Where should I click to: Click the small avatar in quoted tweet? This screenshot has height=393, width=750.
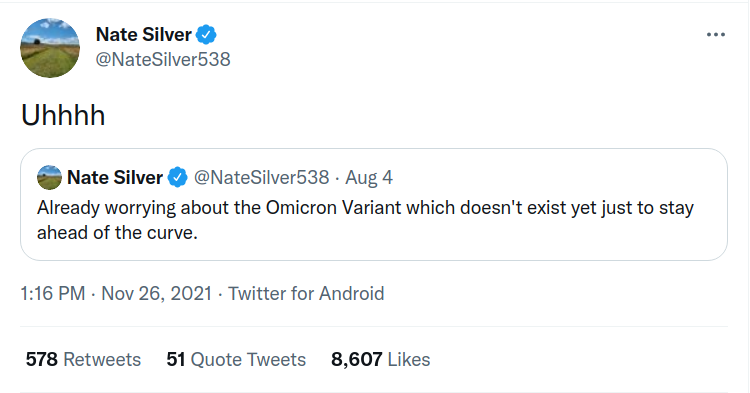coord(49,177)
